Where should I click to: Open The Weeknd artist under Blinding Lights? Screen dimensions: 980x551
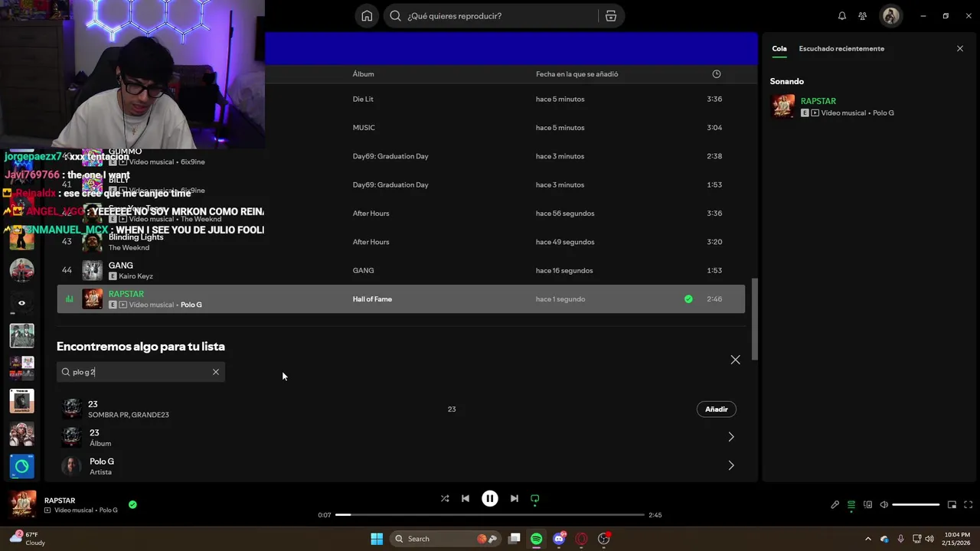(129, 248)
